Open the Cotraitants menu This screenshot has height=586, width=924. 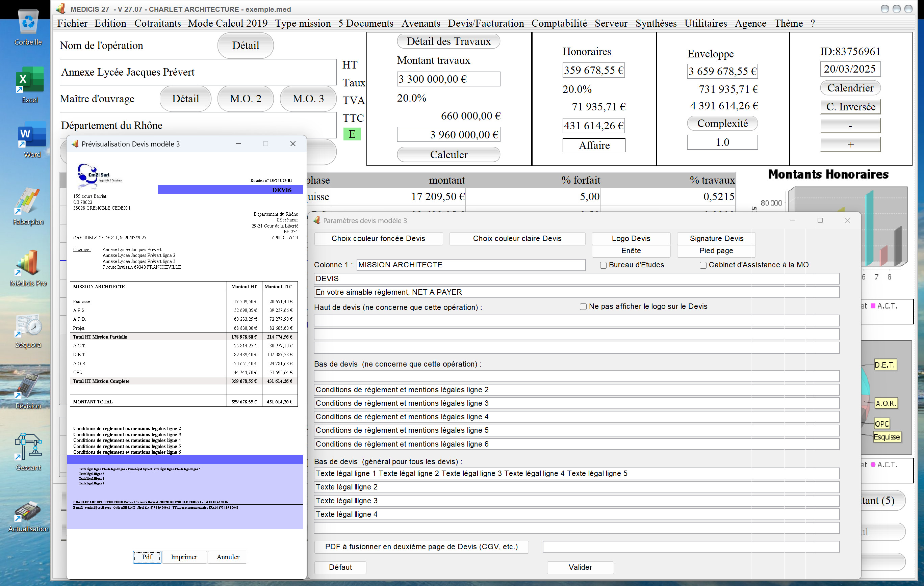tap(158, 23)
